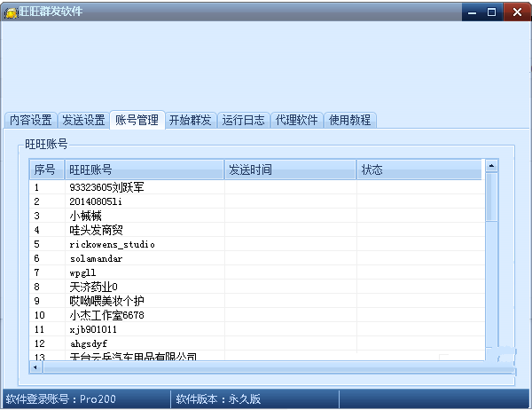The height and width of the screenshot is (410, 532).
Task: Click row number 10 in 序号 column
Action: (x=39, y=315)
